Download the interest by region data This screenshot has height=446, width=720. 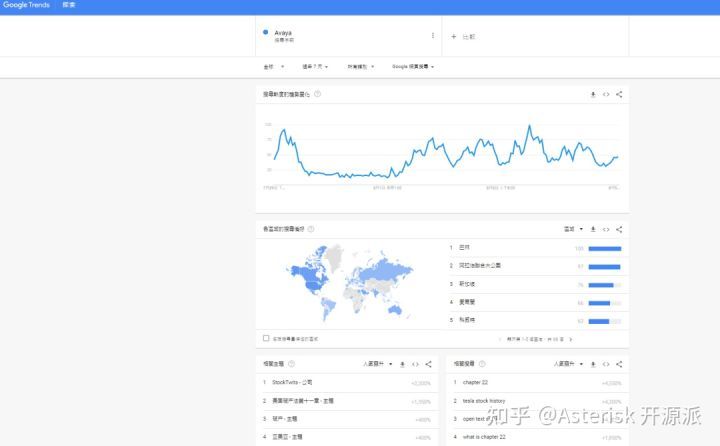pyautogui.click(x=593, y=229)
